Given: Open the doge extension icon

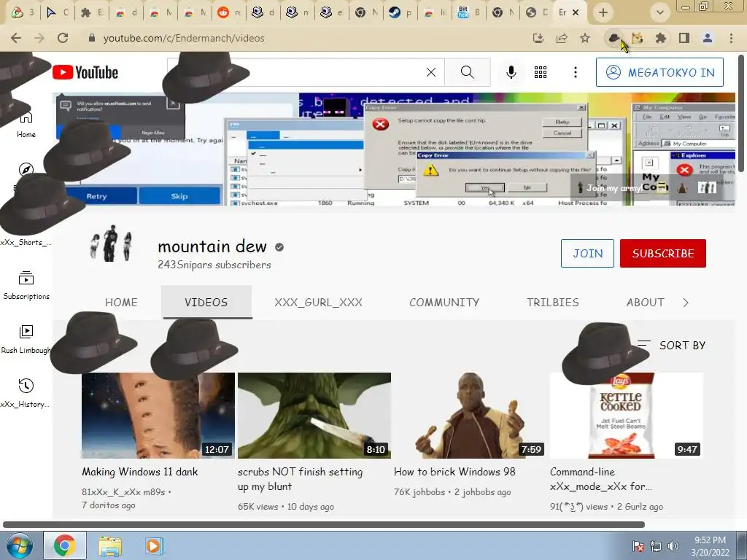Looking at the screenshot, I should [x=638, y=38].
